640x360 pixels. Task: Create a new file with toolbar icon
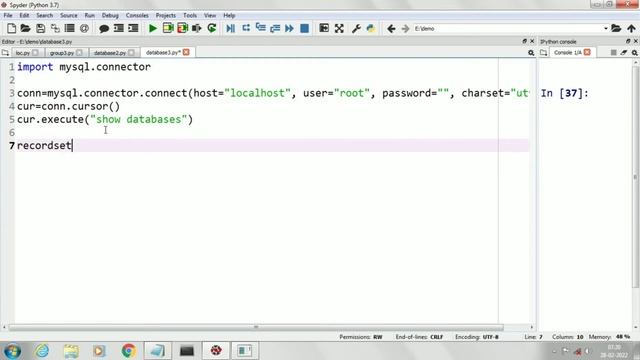tap(11, 28)
